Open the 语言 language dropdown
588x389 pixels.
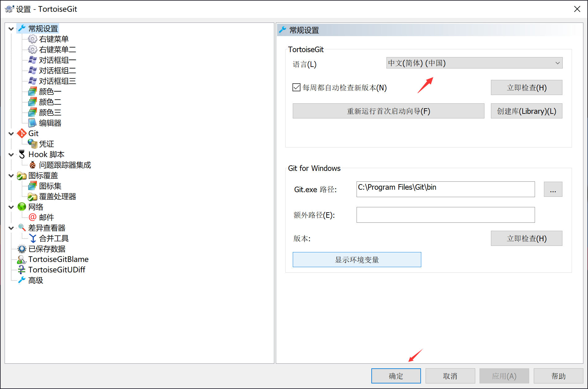tap(474, 63)
